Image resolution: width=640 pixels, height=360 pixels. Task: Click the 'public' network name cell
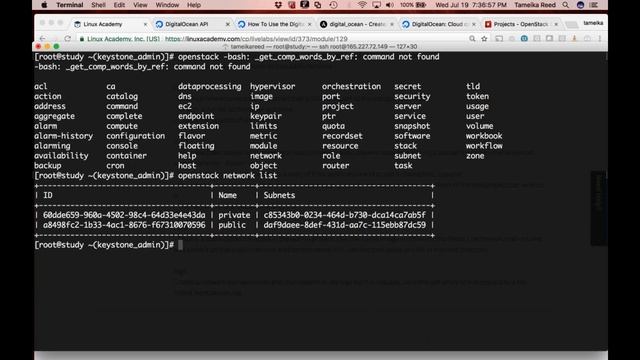(232, 225)
